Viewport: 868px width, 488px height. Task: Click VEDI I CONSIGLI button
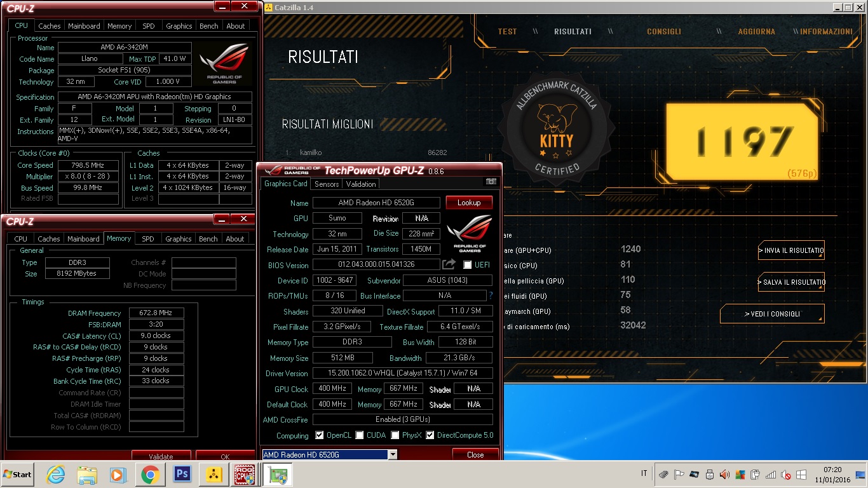[x=772, y=314]
